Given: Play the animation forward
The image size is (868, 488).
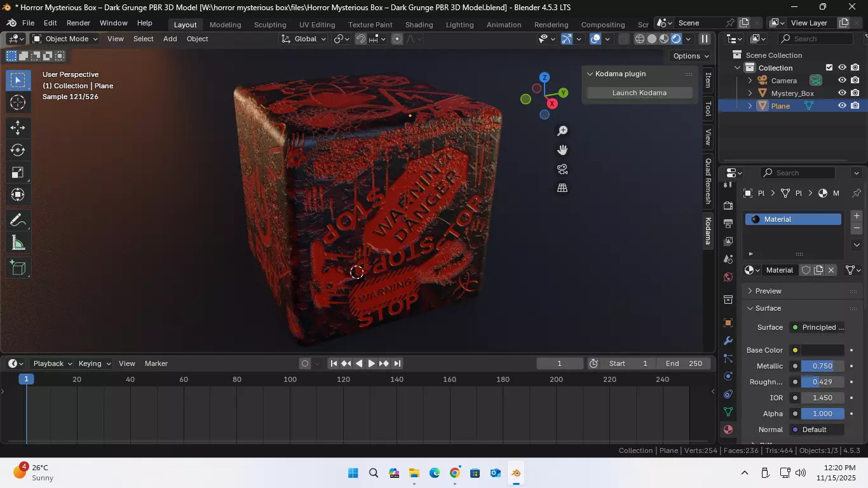Looking at the screenshot, I should (371, 363).
